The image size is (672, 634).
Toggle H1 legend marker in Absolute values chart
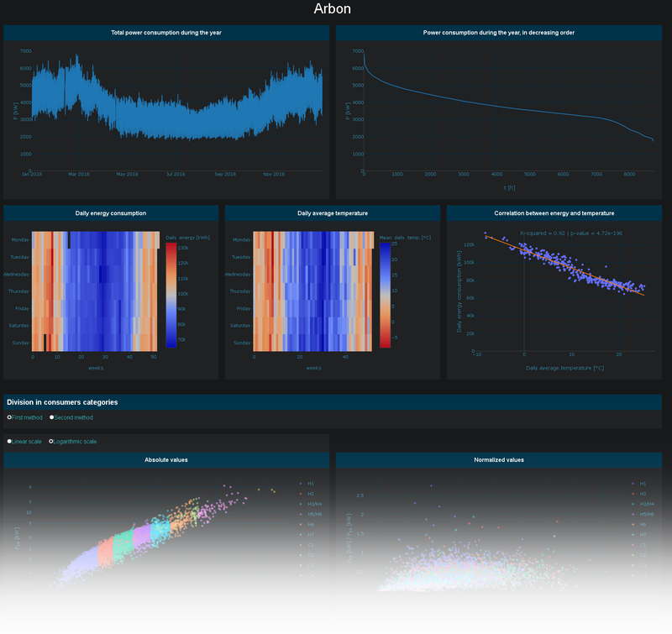301,484
